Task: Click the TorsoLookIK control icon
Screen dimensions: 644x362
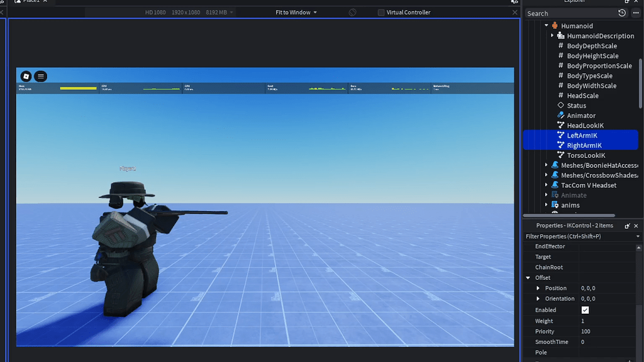Action: 560,155
